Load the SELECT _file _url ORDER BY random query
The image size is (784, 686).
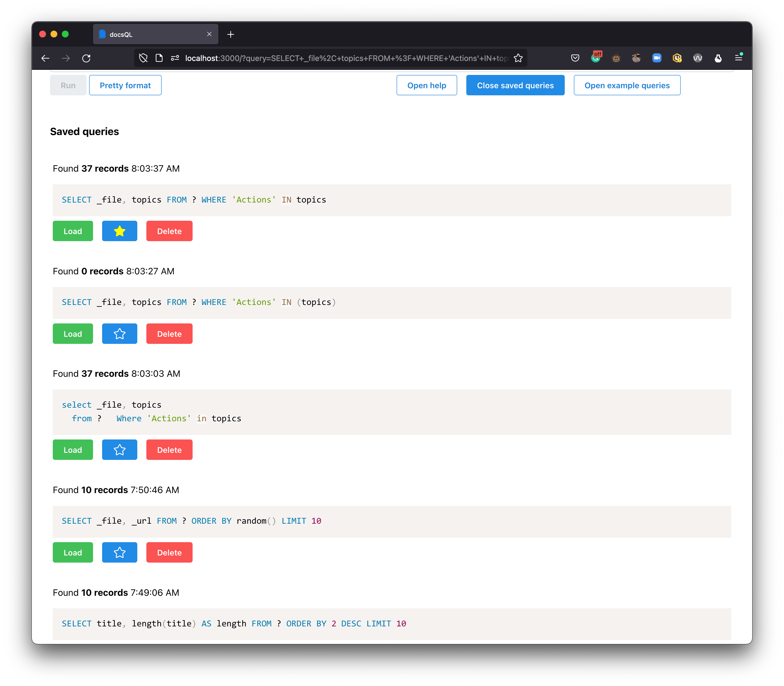pos(73,553)
